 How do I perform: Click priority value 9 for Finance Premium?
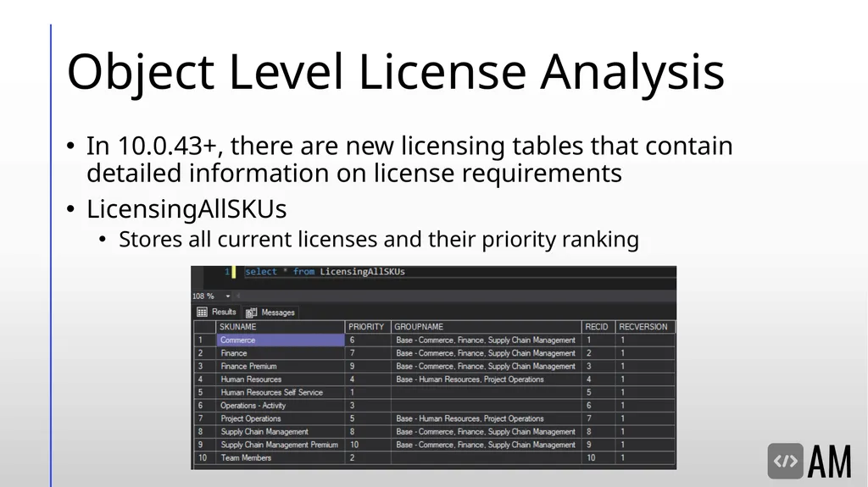point(368,366)
